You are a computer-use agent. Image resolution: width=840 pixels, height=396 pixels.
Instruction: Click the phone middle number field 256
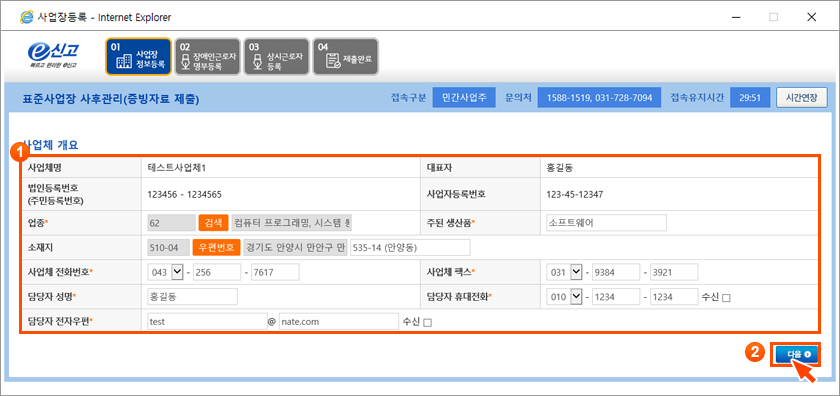(x=217, y=272)
